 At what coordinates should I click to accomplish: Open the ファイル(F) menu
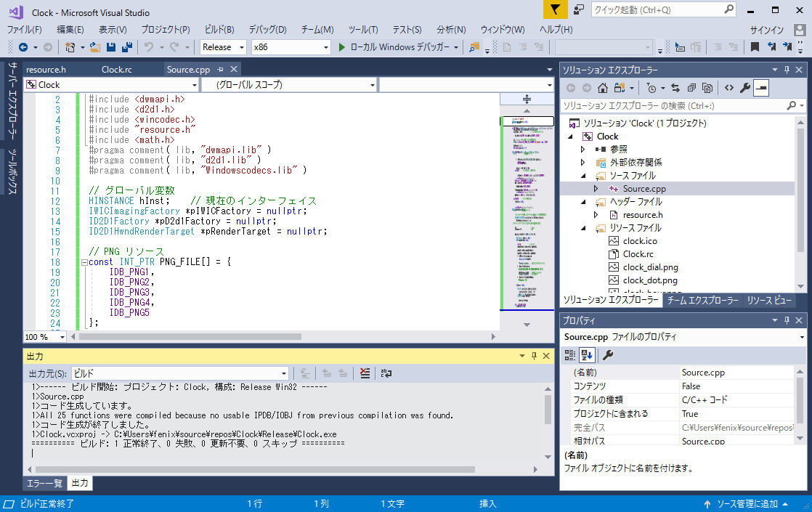[25, 30]
